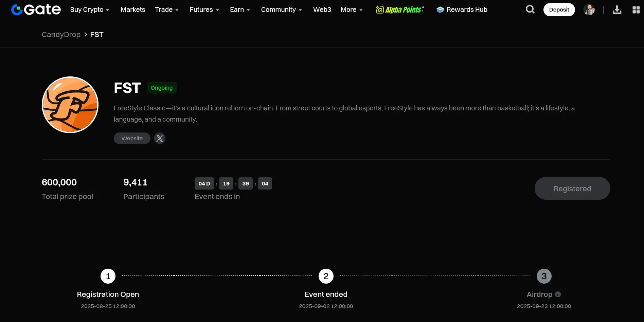The width and height of the screenshot is (644, 322).
Task: Expand the More dropdown menu
Action: [x=352, y=10]
